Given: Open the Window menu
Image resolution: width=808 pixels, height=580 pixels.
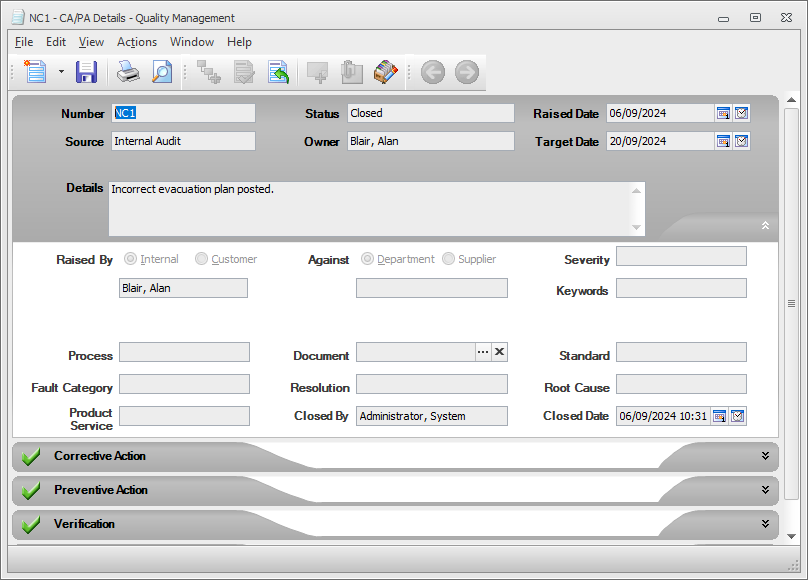Looking at the screenshot, I should (192, 42).
